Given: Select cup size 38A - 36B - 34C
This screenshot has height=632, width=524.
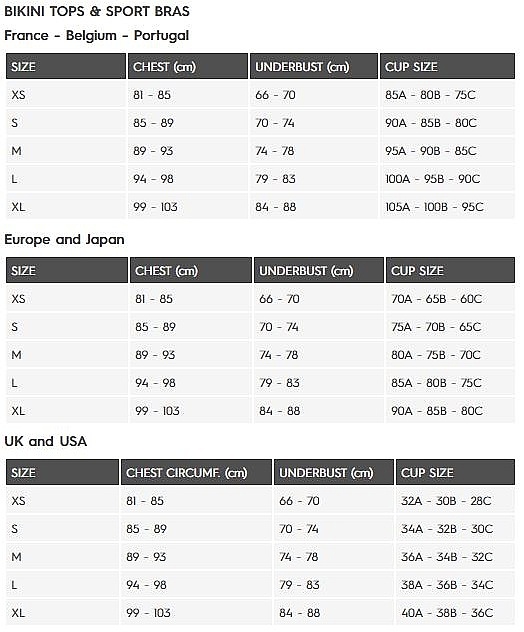Looking at the screenshot, I should [x=447, y=585].
